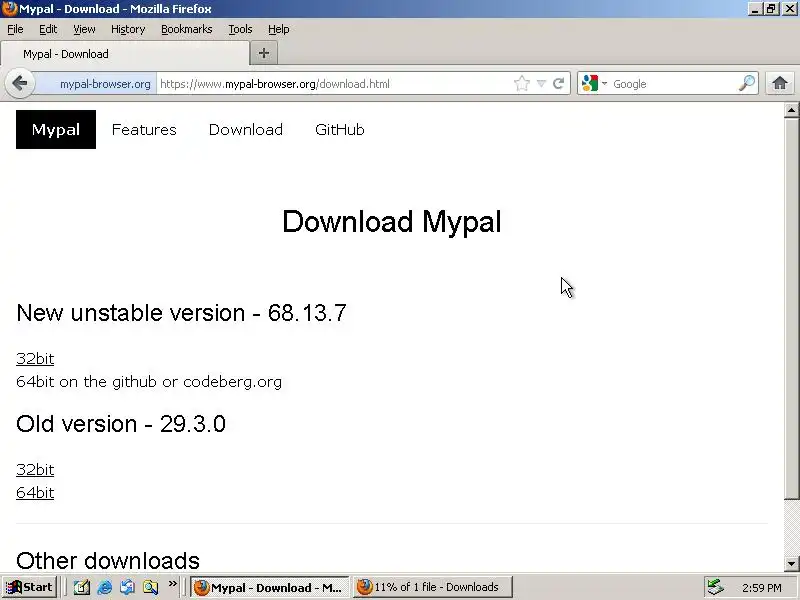Open the Help menu
This screenshot has width=800, height=600.
tap(279, 29)
